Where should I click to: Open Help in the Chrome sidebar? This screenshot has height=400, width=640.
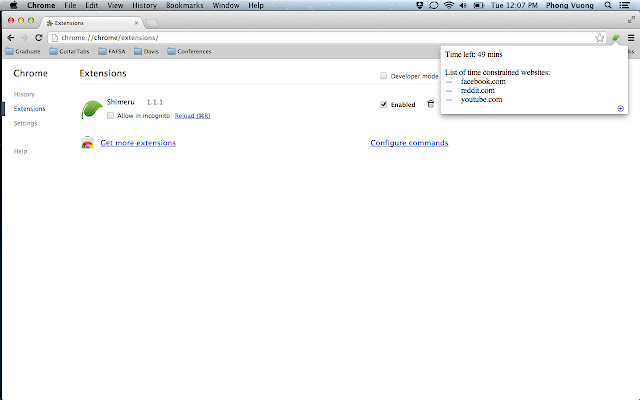coord(20,151)
